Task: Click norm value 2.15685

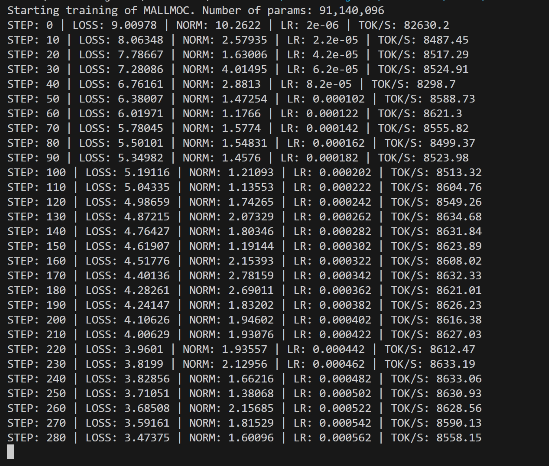Action: [x=251, y=408]
